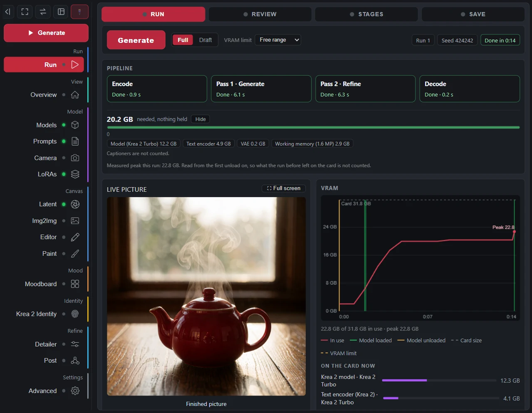This screenshot has height=413, width=532.
Task: Click Hide next to the 20.2 GB readout
Action: [x=200, y=119]
